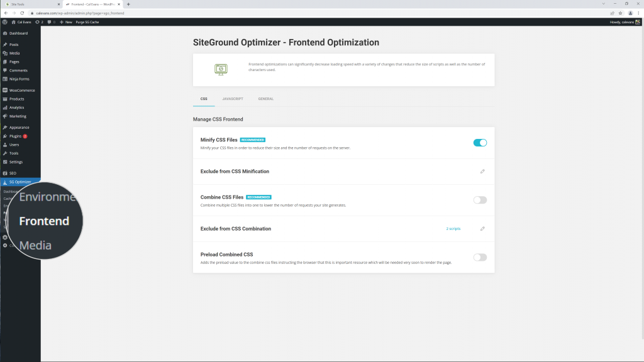Switch to the General tab

[266, 99]
